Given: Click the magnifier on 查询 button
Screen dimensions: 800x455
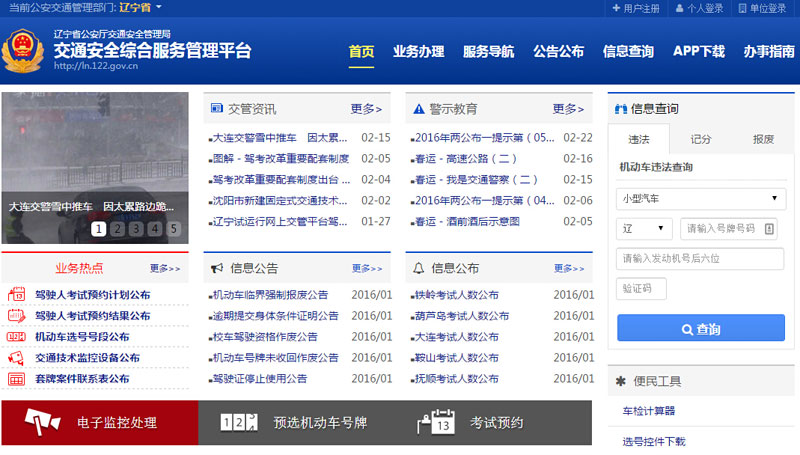Looking at the screenshot, I should point(687,330).
